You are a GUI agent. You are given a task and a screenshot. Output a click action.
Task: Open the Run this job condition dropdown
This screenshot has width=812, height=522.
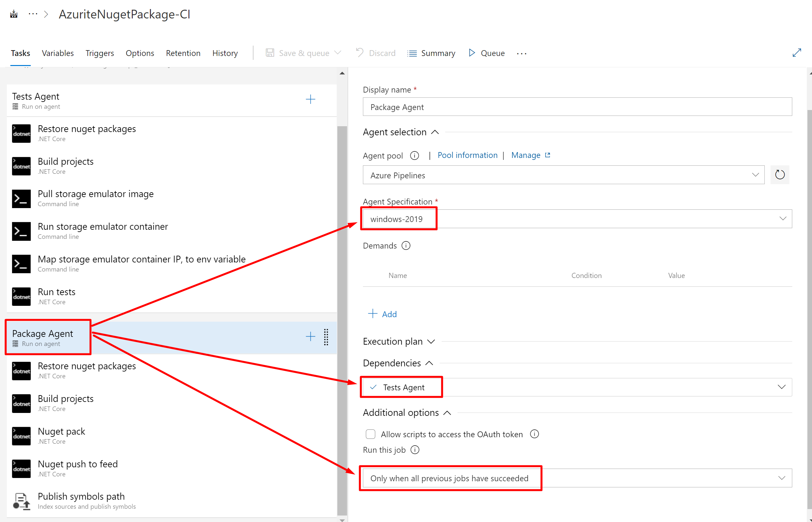(577, 478)
